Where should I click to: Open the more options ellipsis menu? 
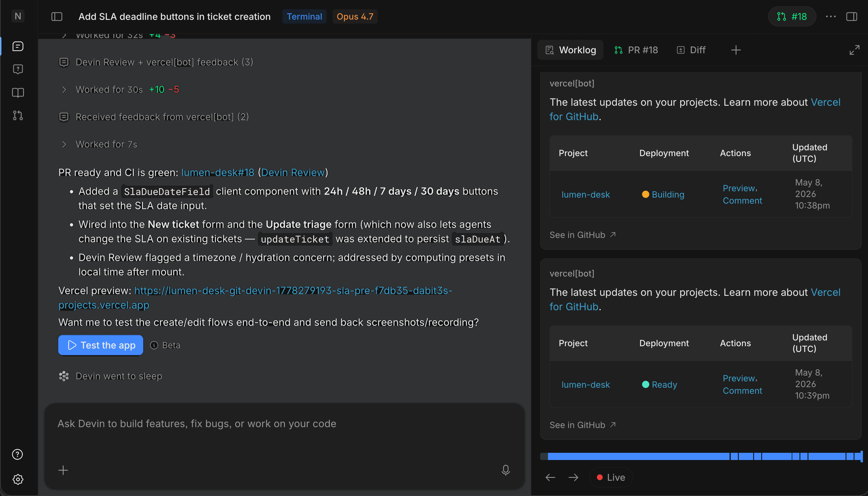pos(831,16)
